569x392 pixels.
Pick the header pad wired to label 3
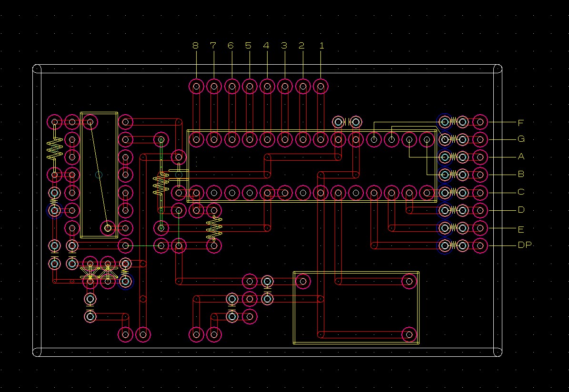[285, 87]
